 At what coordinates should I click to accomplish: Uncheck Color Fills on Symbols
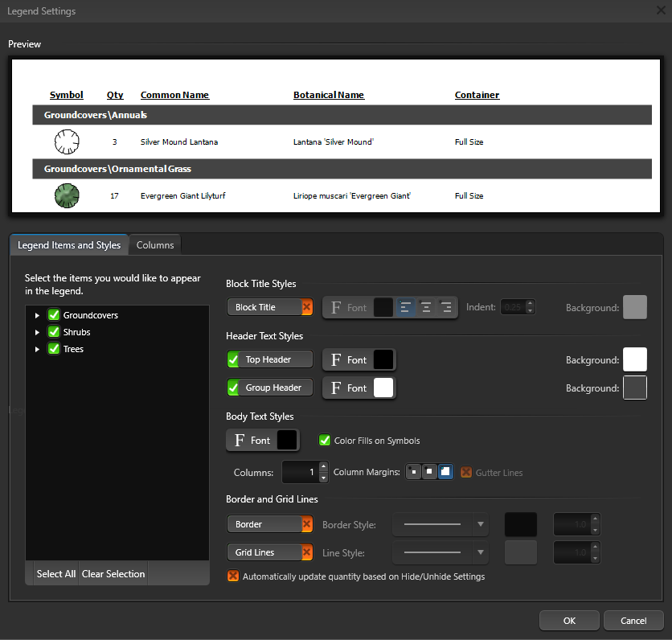[325, 441]
